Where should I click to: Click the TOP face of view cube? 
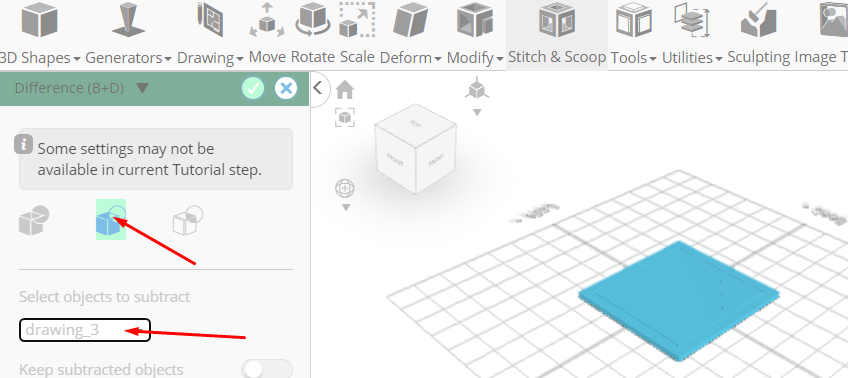pos(415,124)
